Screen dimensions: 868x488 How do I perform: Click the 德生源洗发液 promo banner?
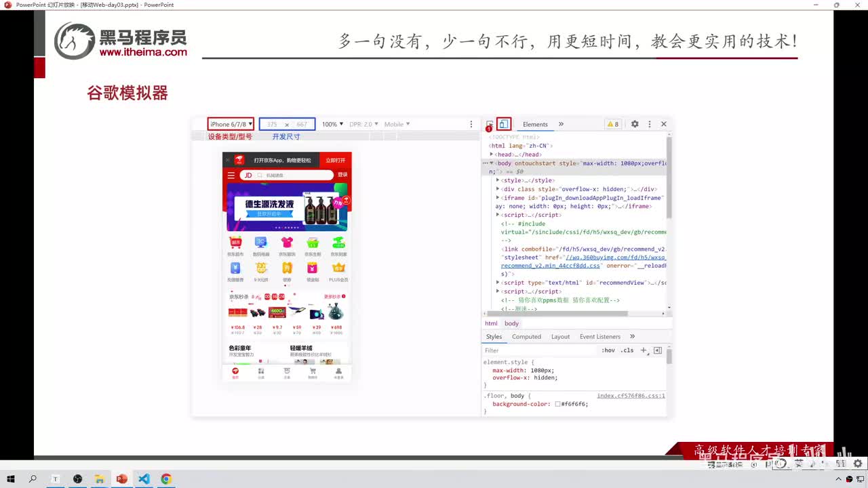287,207
